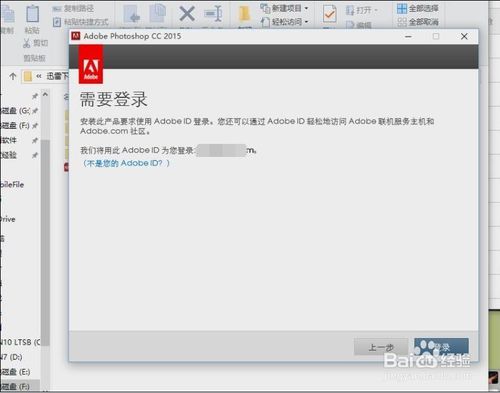Click the 上一步 (Back) button
This screenshot has height=393, width=500.
click(x=381, y=347)
